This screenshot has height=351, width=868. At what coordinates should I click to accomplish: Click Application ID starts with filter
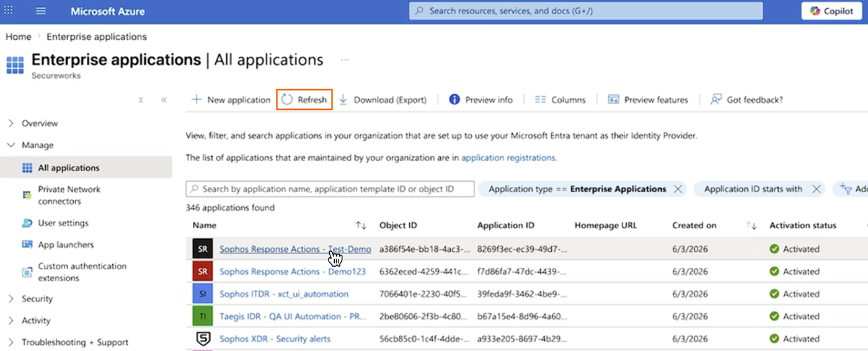753,189
